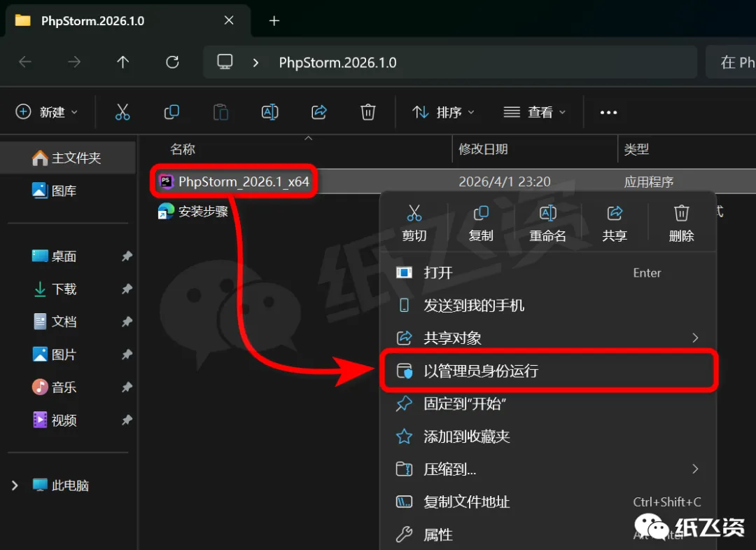Choose 共享 in the context menu

coord(615,223)
